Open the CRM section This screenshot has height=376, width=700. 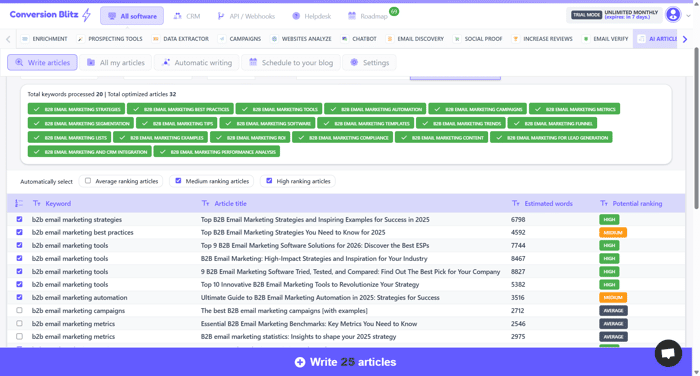point(187,16)
